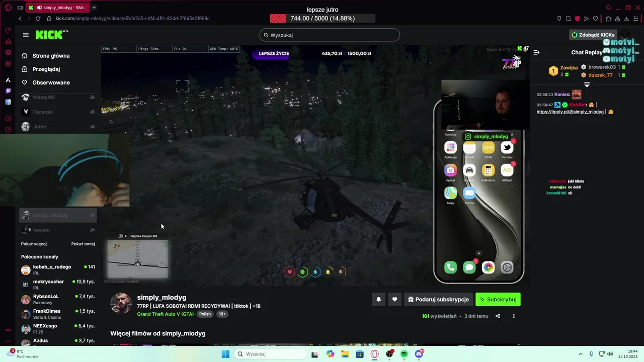The image size is (644, 362).
Task: Expand the gift leaderboard in chat
Action: click(587, 84)
